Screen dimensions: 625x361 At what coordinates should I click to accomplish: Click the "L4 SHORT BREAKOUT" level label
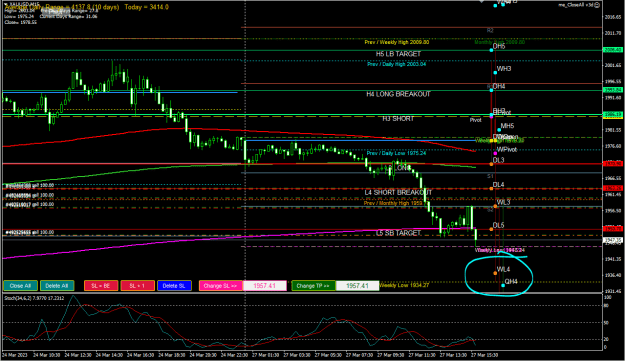point(398,192)
